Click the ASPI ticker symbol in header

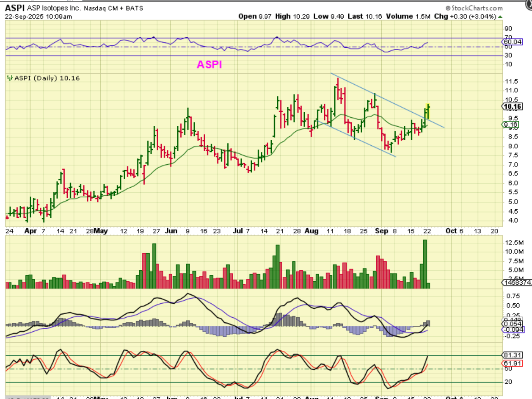click(x=14, y=8)
